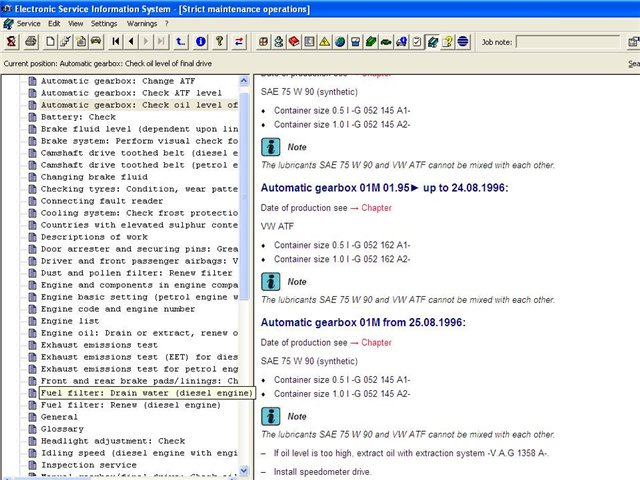Image resolution: width=640 pixels, height=480 pixels.
Task: Click the person figure toolbar icon
Action: point(279,42)
